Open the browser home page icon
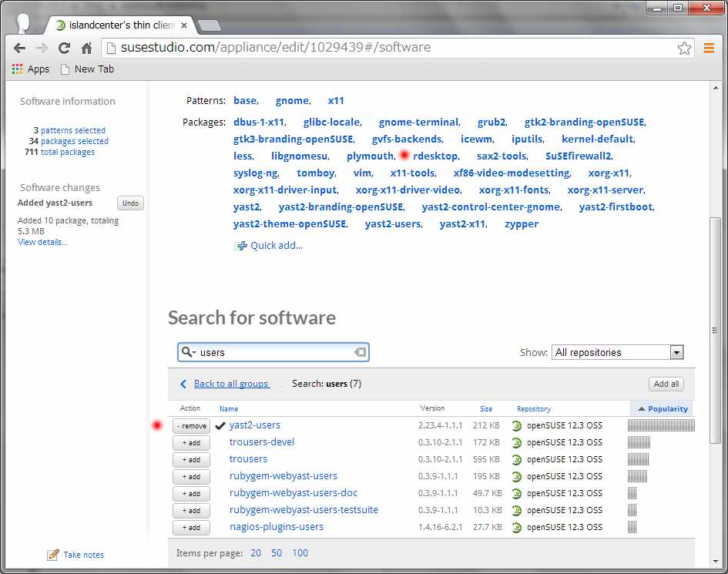 (86, 48)
